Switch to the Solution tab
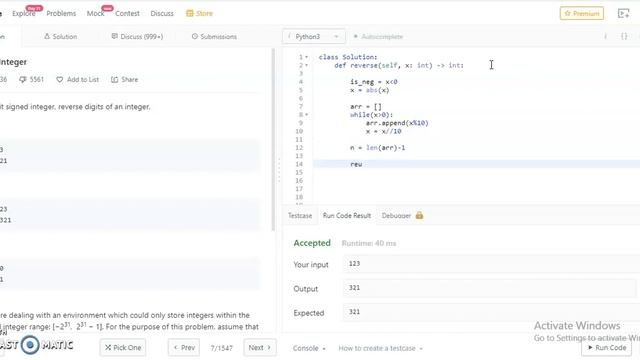Image resolution: width=640 pixels, height=360 pixels. coord(60,36)
